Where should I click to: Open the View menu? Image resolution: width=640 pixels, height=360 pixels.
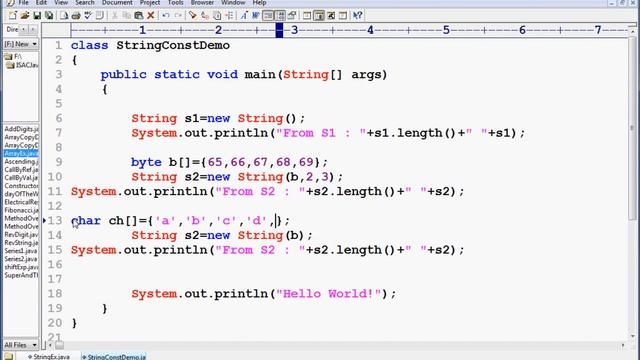point(61,2)
